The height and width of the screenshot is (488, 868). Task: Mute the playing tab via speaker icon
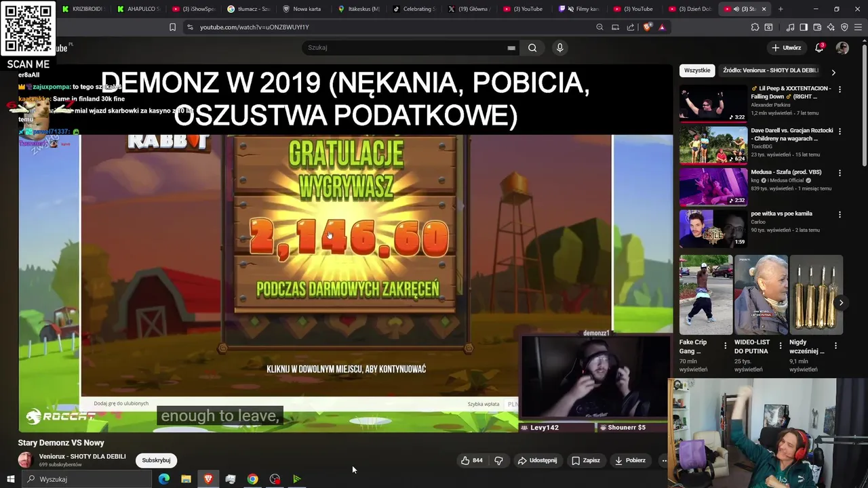[x=736, y=9]
